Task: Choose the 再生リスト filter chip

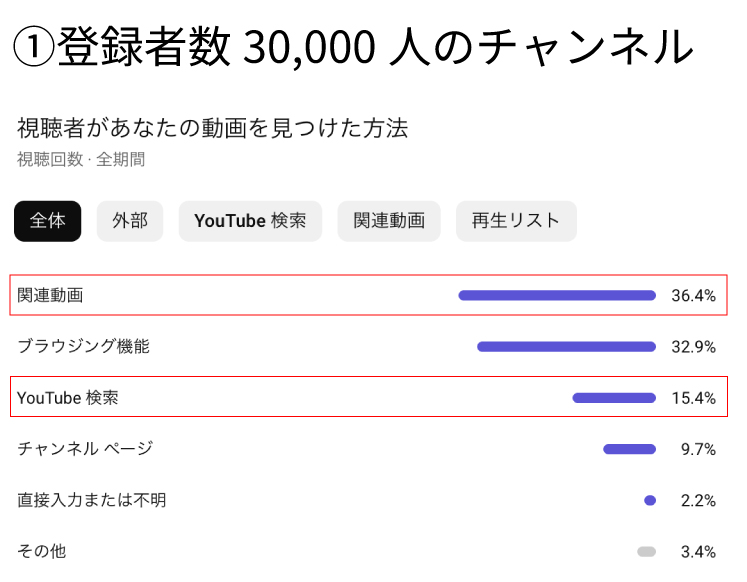Action: [516, 221]
